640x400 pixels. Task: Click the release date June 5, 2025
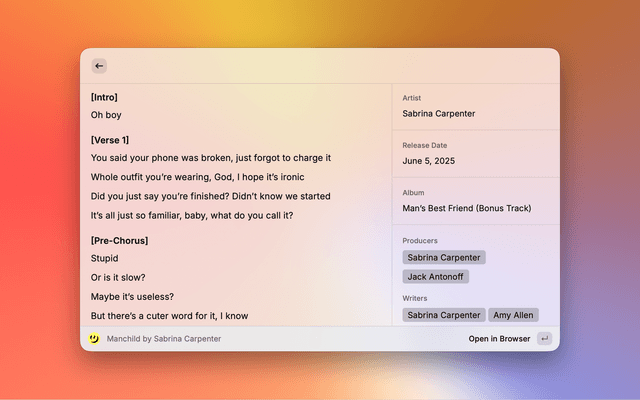428,161
